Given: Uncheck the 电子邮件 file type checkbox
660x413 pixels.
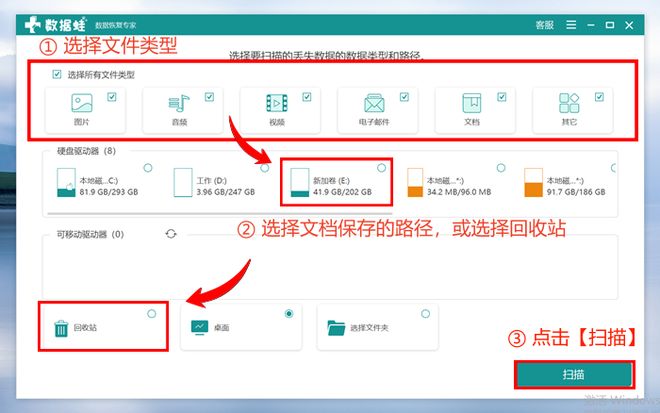Looking at the screenshot, I should [404, 97].
